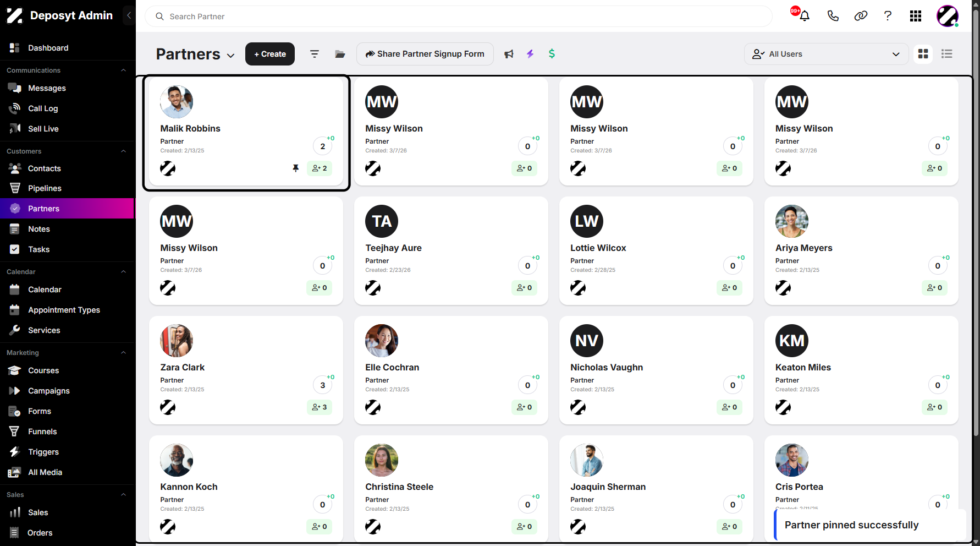Collapse the Calendar section
Image resolution: width=980 pixels, height=546 pixels.
pos(123,272)
